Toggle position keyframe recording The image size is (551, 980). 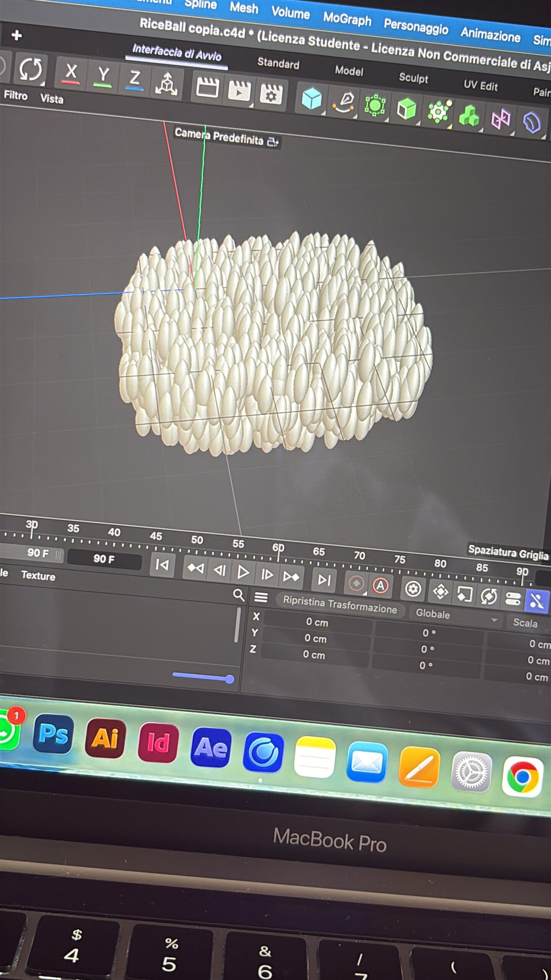coord(440,591)
